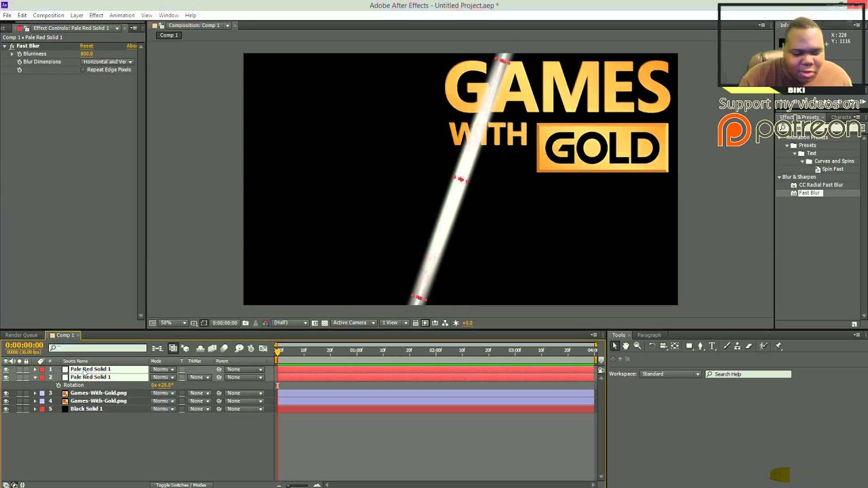The width and height of the screenshot is (868, 488).
Task: Switch to the Render Queue tab
Action: click(x=22, y=335)
